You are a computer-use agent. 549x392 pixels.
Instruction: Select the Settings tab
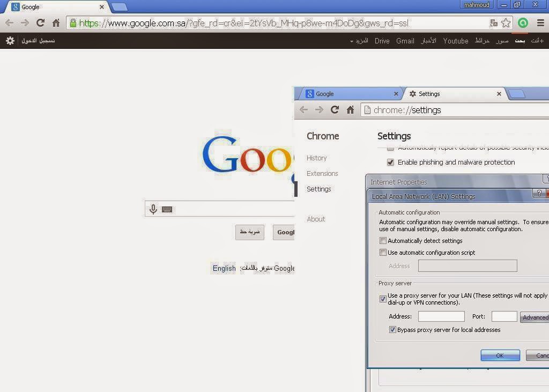455,94
